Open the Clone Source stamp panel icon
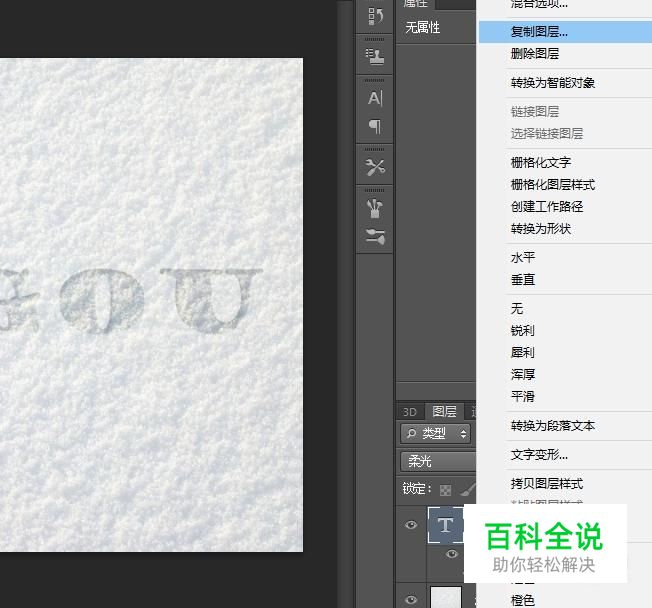 click(375, 56)
